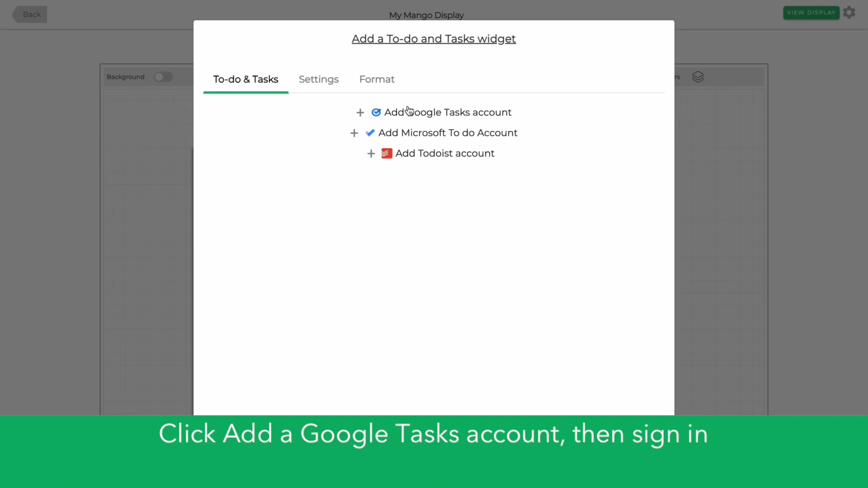Image resolution: width=868 pixels, height=488 pixels.
Task: Click the My Mango Display title
Action: 426,16
